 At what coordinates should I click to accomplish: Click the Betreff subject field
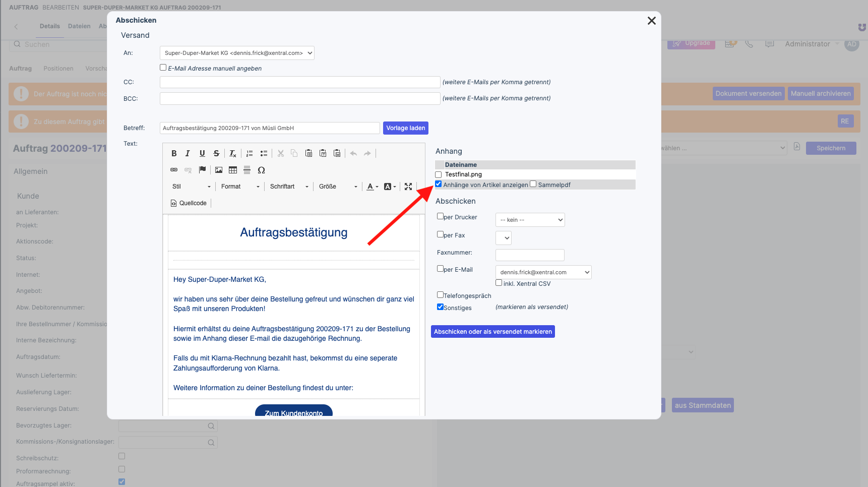(270, 128)
